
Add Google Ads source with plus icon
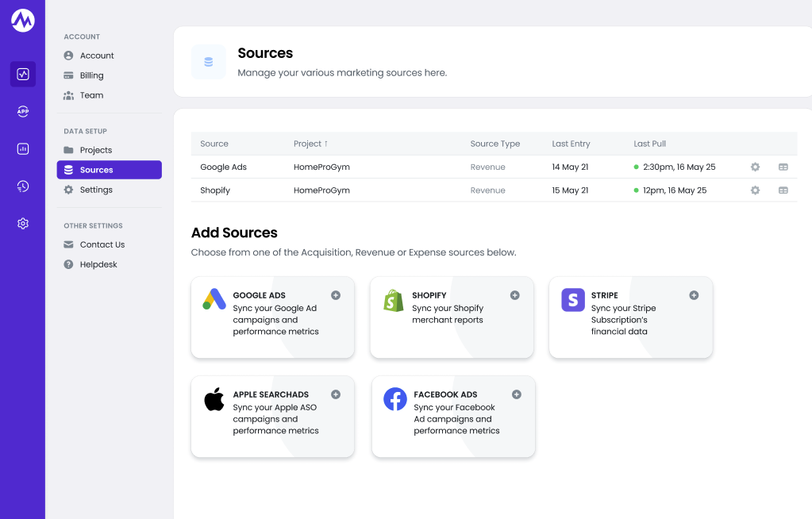336,295
